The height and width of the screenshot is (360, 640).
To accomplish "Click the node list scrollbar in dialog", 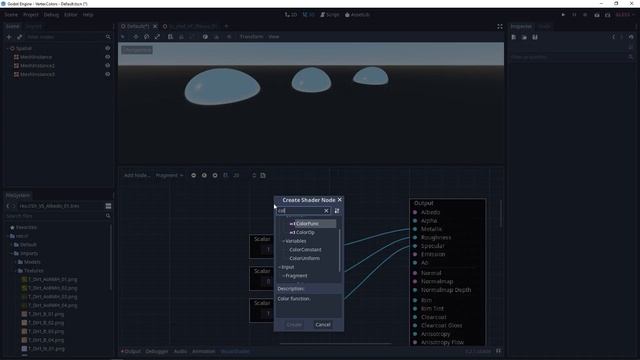I will tap(340, 251).
